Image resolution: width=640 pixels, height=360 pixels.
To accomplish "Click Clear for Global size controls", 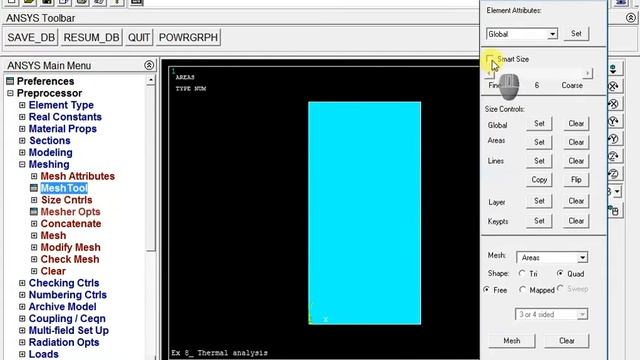I will point(576,123).
